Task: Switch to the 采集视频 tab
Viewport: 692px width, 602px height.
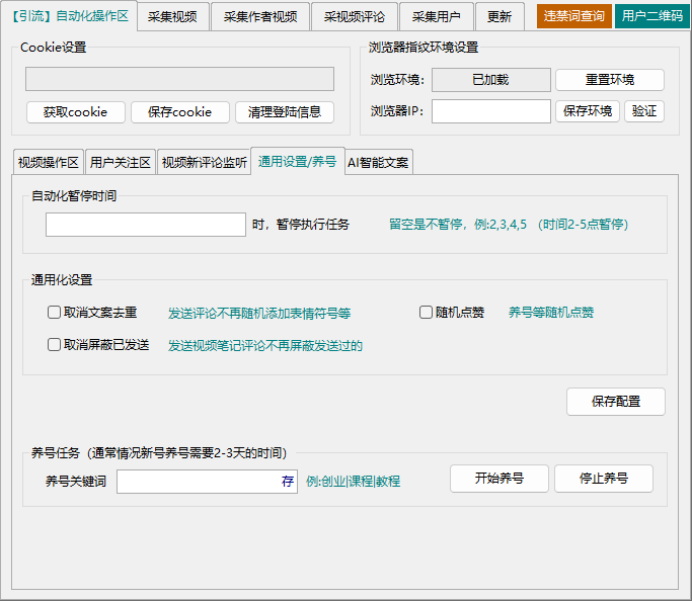Action: coord(172,16)
